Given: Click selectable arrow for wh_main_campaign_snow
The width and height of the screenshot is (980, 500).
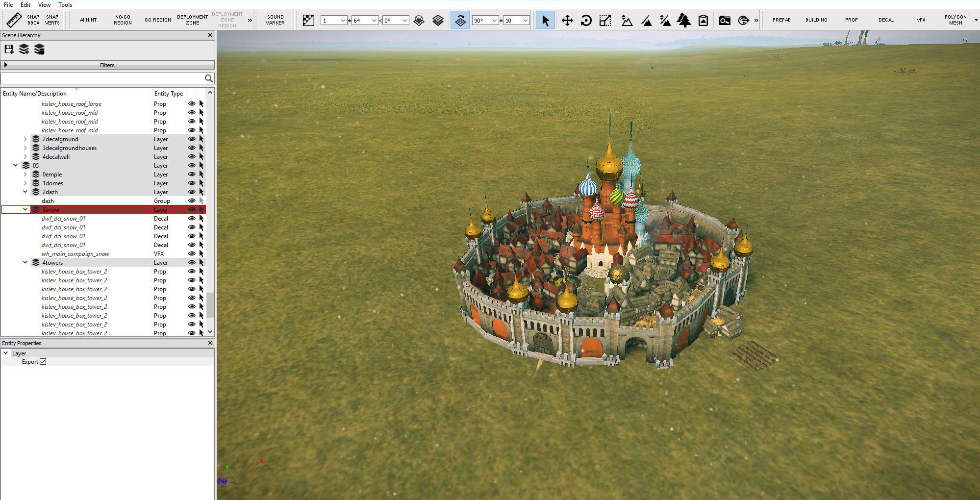Looking at the screenshot, I should click(x=201, y=254).
